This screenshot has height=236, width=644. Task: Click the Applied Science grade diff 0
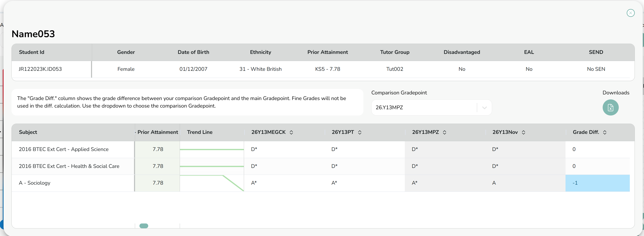click(x=574, y=149)
